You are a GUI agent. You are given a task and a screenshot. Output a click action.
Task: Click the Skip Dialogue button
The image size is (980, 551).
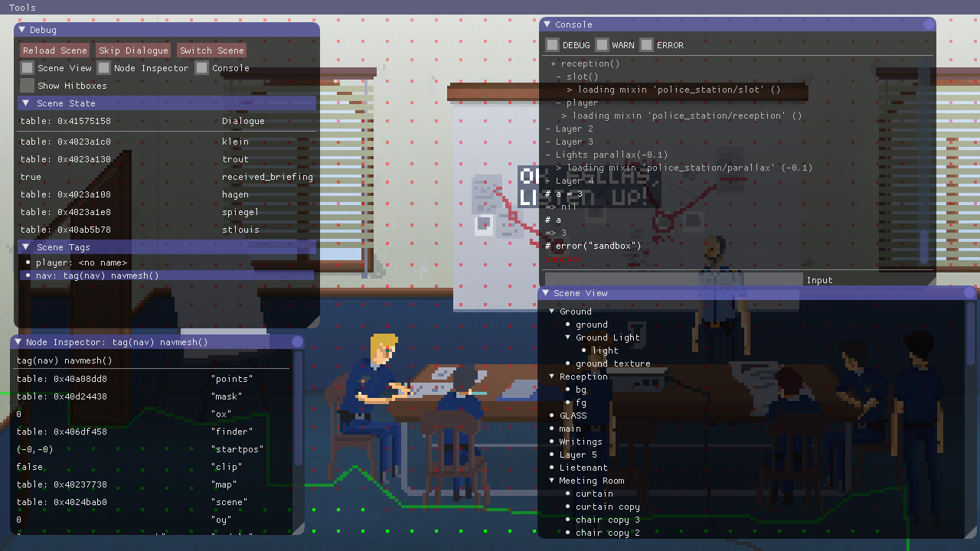pyautogui.click(x=133, y=51)
